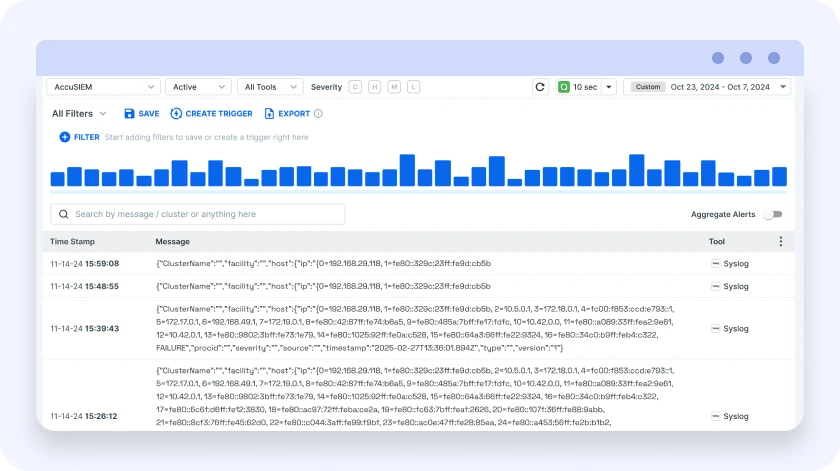Toggle the Critical severity filter C
This screenshot has width=840, height=471.
(355, 87)
